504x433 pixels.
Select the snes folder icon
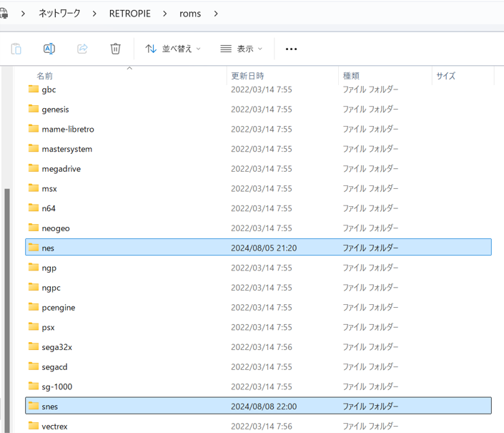34,406
